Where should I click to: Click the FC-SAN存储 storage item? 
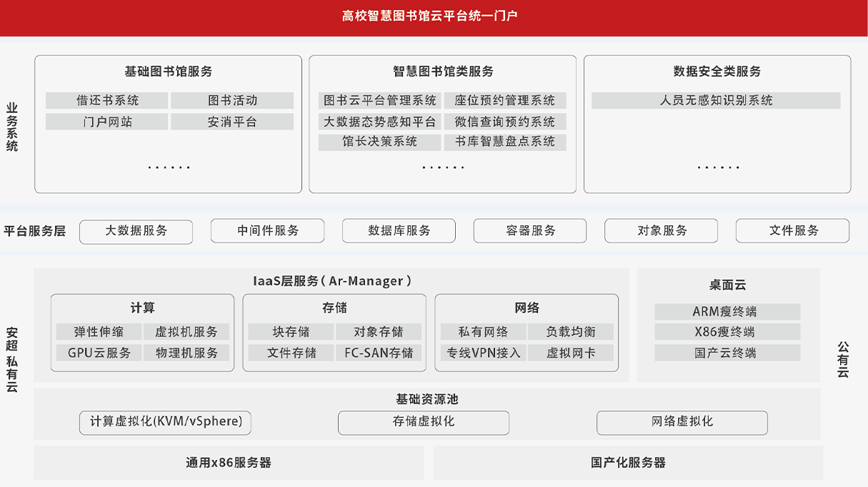pyautogui.click(x=379, y=353)
